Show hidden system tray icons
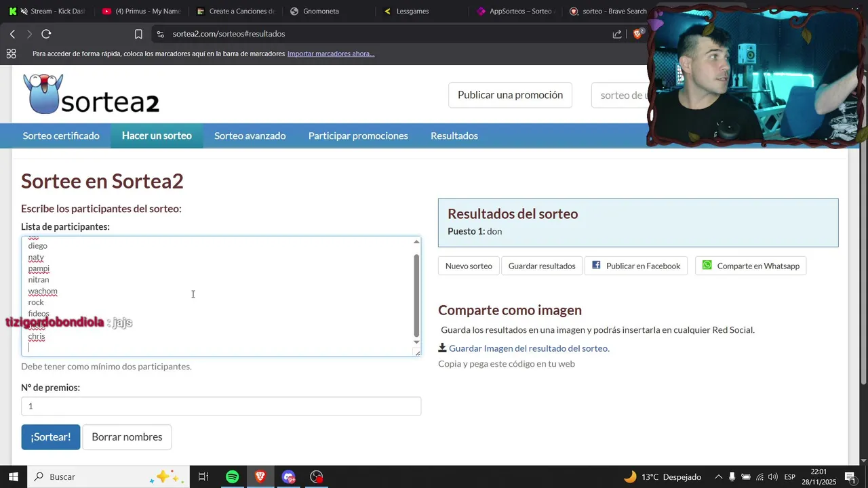This screenshot has width=868, height=488. click(x=719, y=476)
